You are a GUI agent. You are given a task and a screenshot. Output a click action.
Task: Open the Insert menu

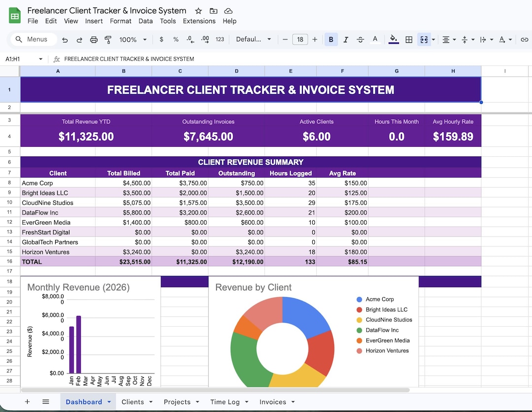click(x=94, y=21)
